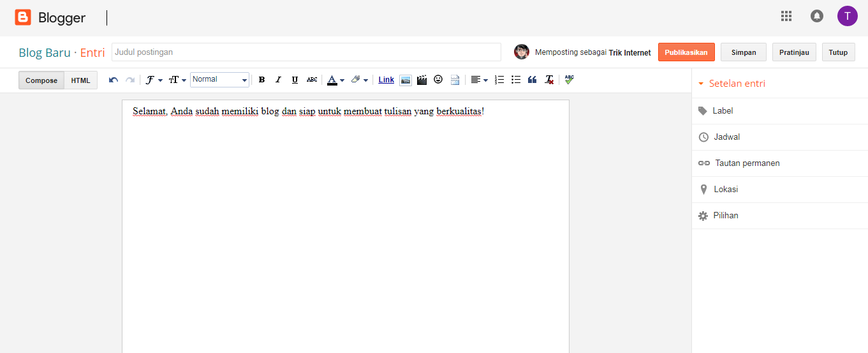Click the Publikasikan button
This screenshot has width=868, height=353.
pyautogui.click(x=686, y=52)
